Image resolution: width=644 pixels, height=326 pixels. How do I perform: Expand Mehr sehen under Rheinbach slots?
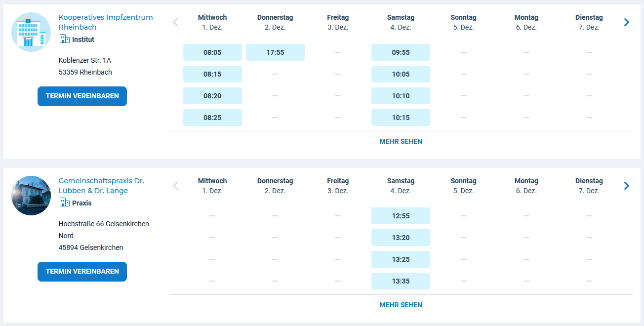point(401,141)
